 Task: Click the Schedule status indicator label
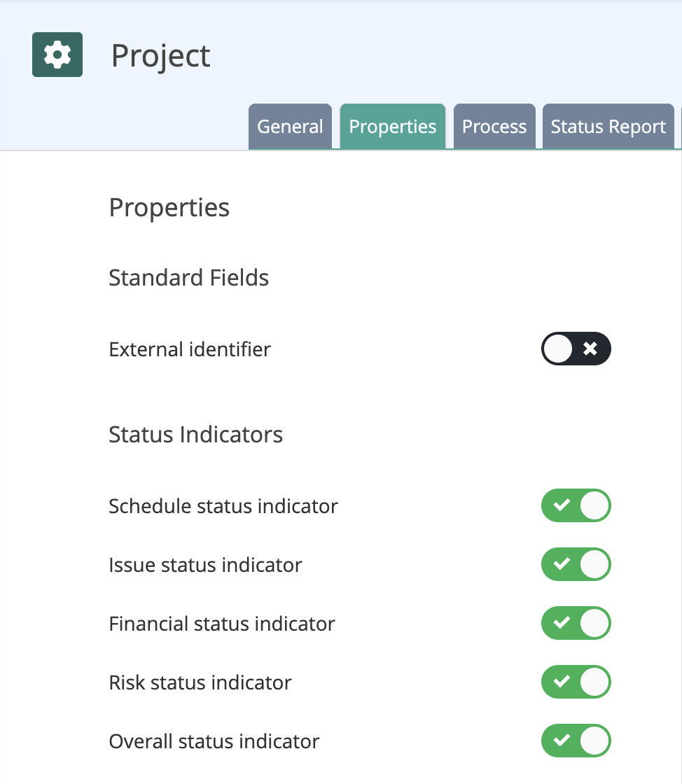tap(223, 506)
